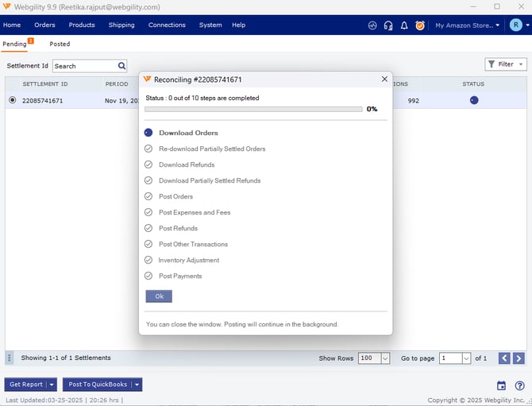
Task: Click the headset support icon
Action: (388, 25)
